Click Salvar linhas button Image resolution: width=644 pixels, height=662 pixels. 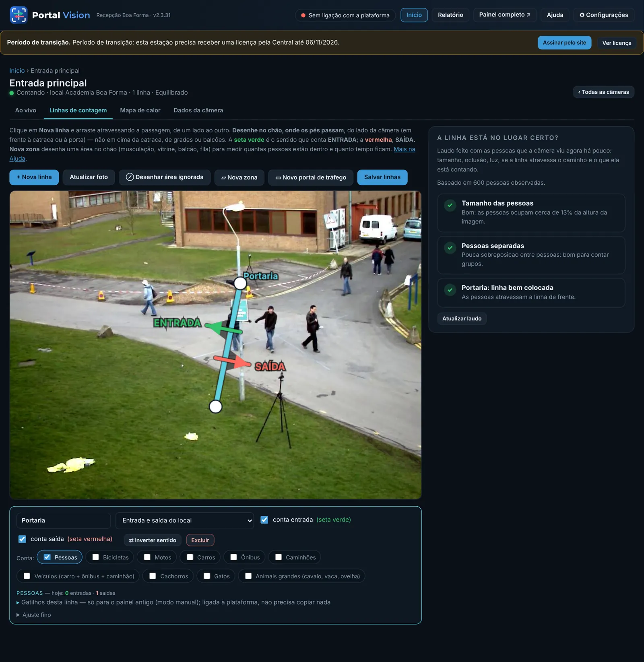(382, 177)
